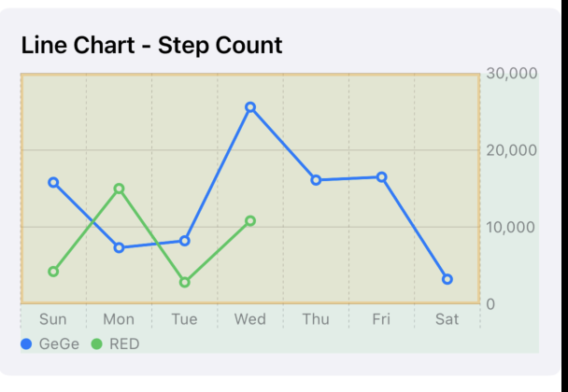Select RED's Sunday data point

pyautogui.click(x=53, y=272)
